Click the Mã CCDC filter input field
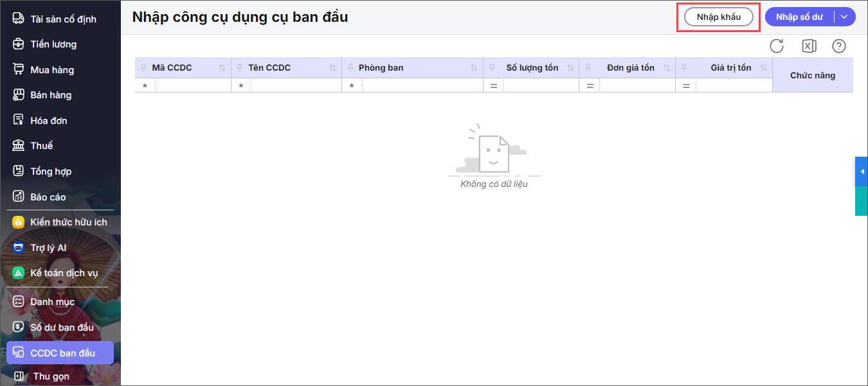 tap(192, 85)
